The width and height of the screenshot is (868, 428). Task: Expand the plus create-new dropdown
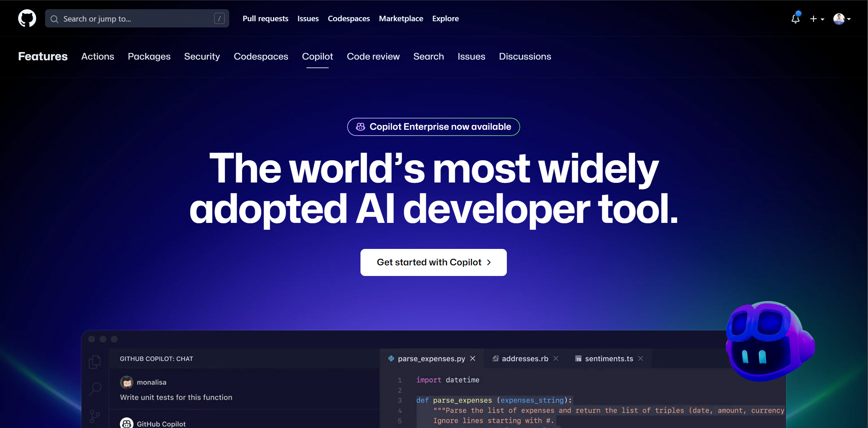click(817, 19)
